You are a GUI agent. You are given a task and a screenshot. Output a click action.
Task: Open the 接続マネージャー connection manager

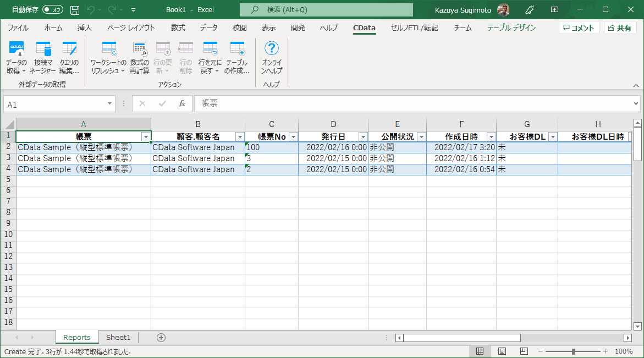43,49
